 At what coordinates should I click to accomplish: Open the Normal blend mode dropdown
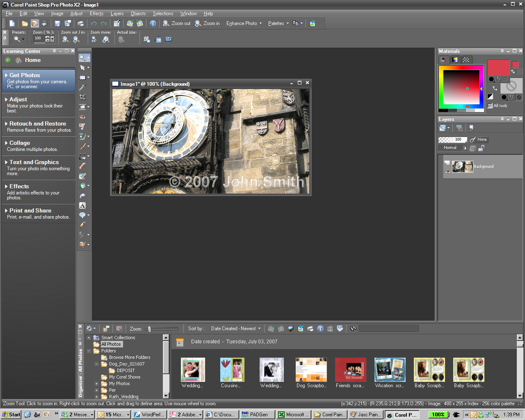[464, 148]
